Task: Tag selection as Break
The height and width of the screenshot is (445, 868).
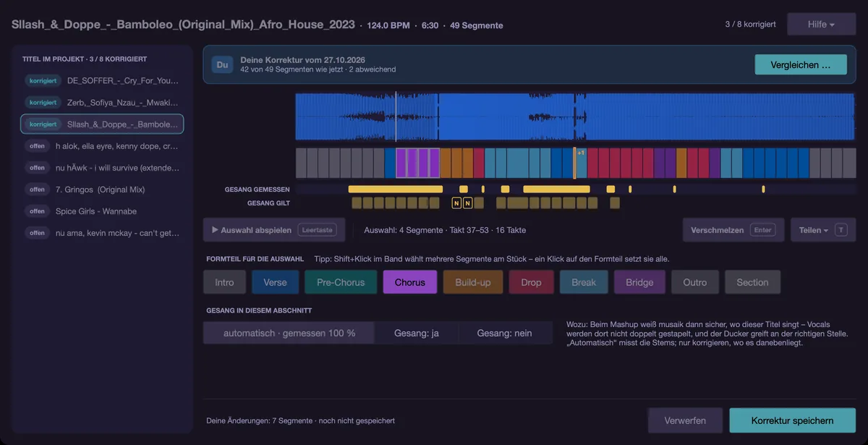Action: pyautogui.click(x=584, y=282)
